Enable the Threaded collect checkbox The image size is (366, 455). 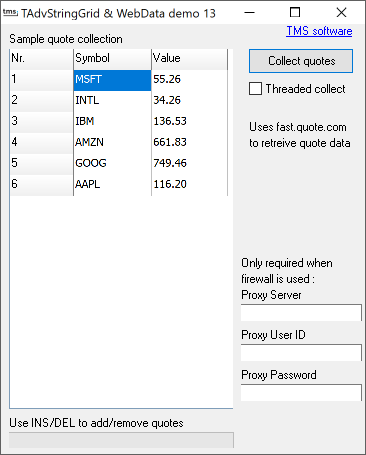[x=255, y=89]
